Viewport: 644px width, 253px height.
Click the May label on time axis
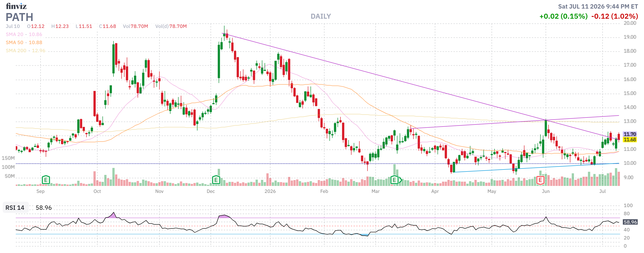(492, 191)
